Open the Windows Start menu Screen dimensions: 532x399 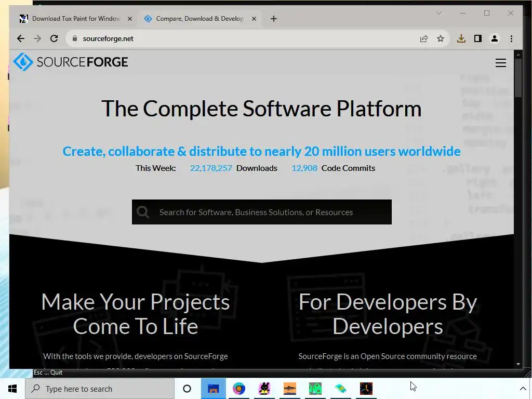tap(12, 389)
